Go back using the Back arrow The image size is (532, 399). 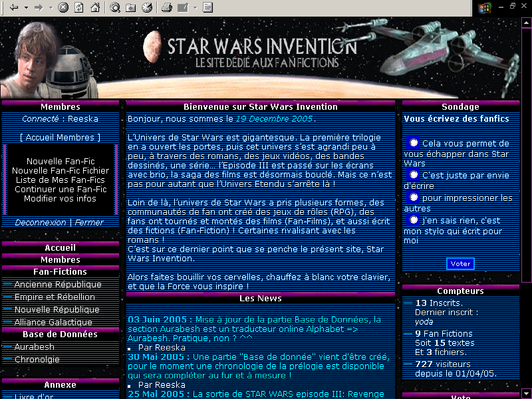click(13, 7)
